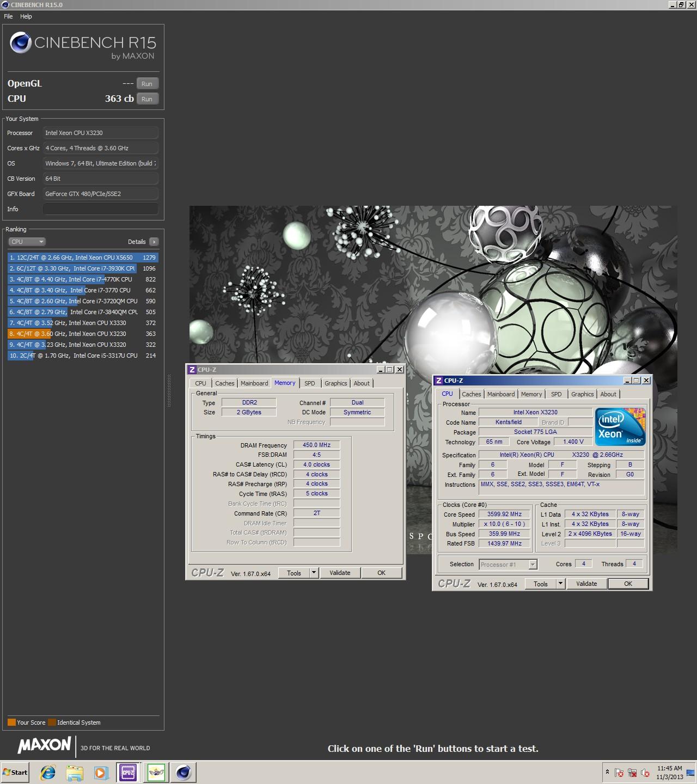Click the taskbar clock showing 11:45 AM
The width and height of the screenshot is (697, 784).
[x=669, y=772]
